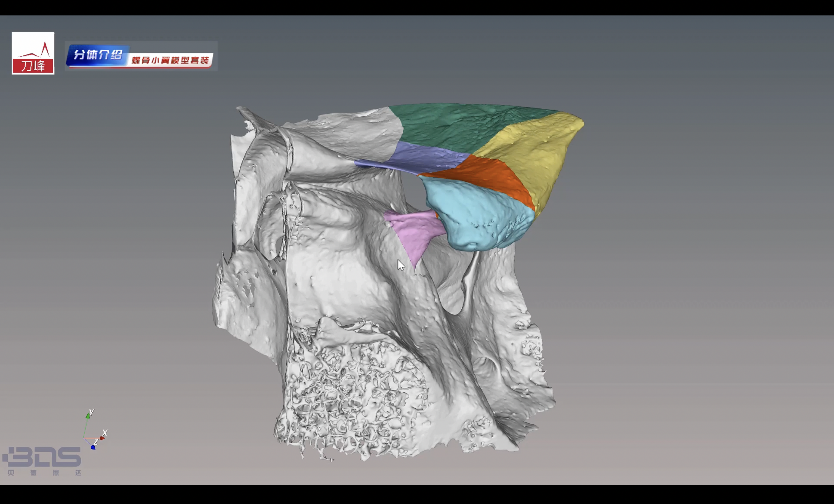Click the BDS watermark logo
The width and height of the screenshot is (834, 504).
pyautogui.click(x=42, y=457)
